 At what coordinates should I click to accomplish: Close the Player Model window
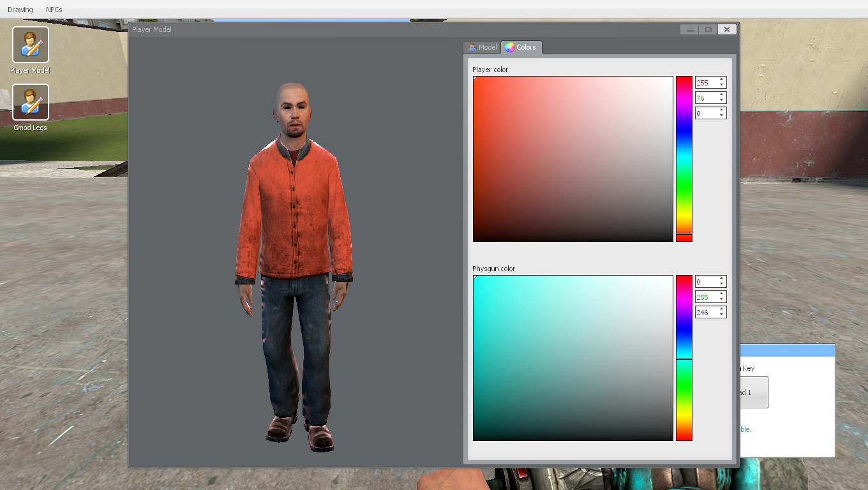(727, 29)
